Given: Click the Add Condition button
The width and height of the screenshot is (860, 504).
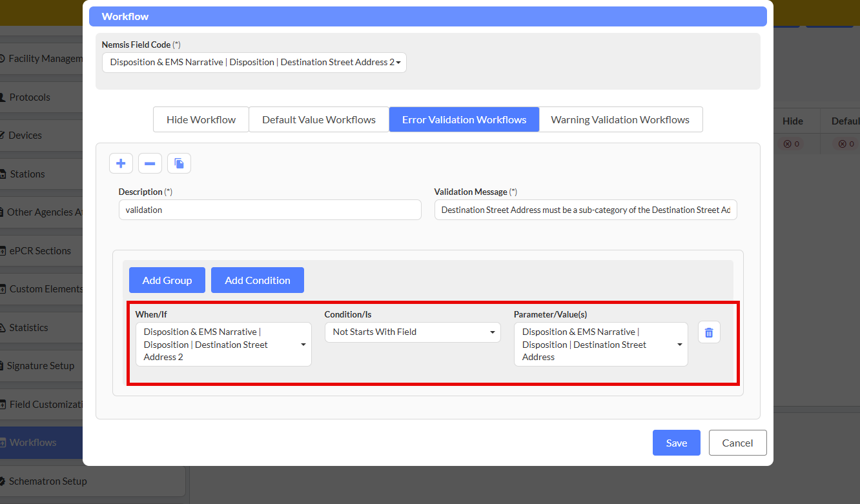Looking at the screenshot, I should (257, 281).
